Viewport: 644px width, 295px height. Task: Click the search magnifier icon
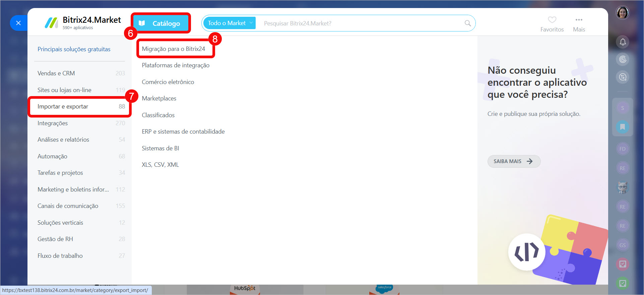click(468, 23)
